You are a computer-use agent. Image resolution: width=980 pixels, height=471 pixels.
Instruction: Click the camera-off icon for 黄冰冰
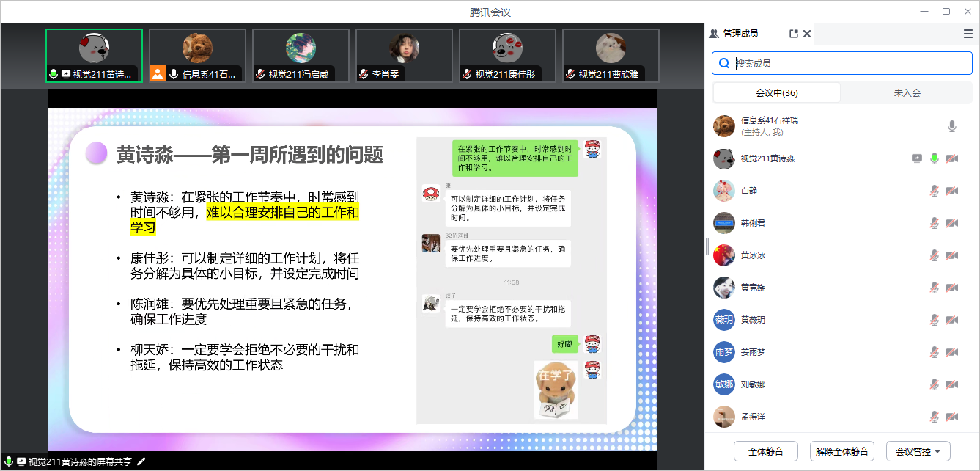click(x=952, y=255)
